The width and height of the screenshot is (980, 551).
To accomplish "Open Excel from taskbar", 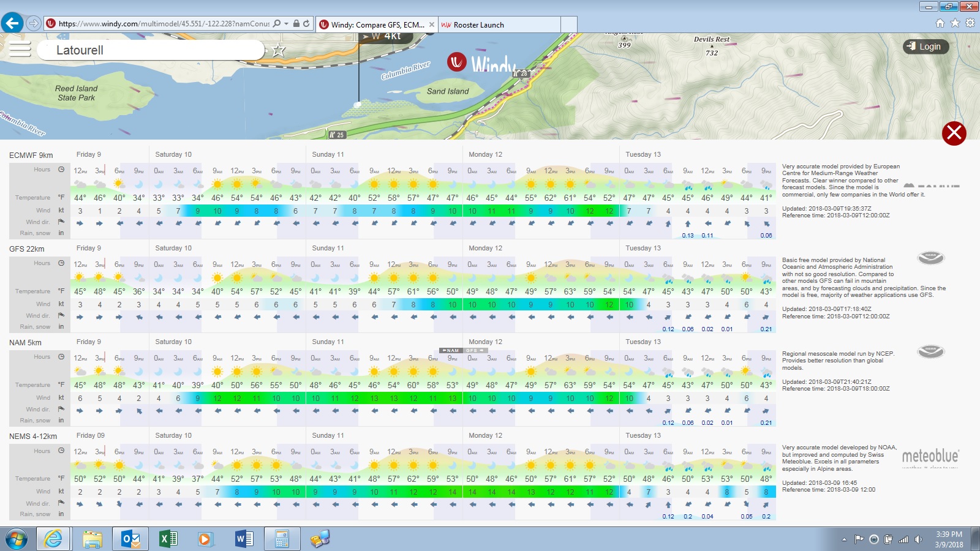I will (x=168, y=539).
